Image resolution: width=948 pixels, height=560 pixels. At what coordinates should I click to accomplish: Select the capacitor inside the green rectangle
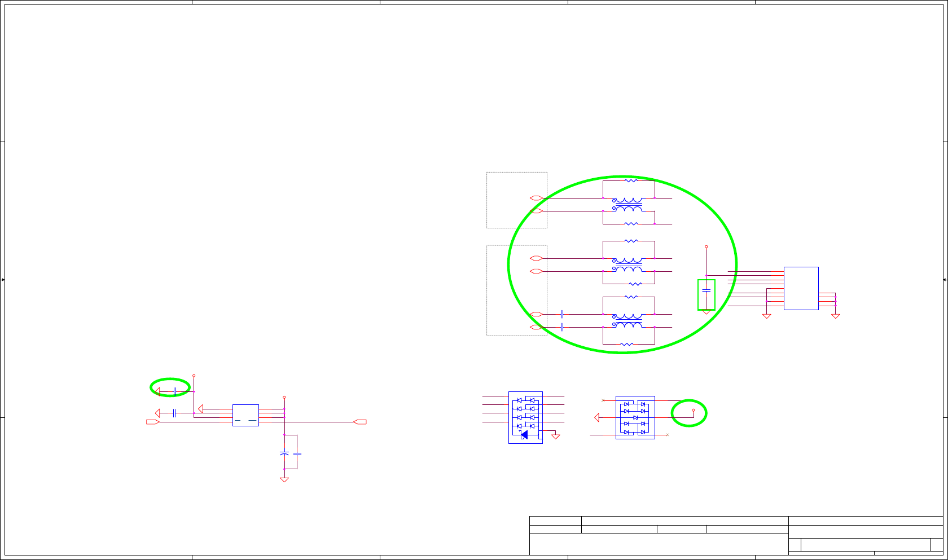click(x=706, y=290)
